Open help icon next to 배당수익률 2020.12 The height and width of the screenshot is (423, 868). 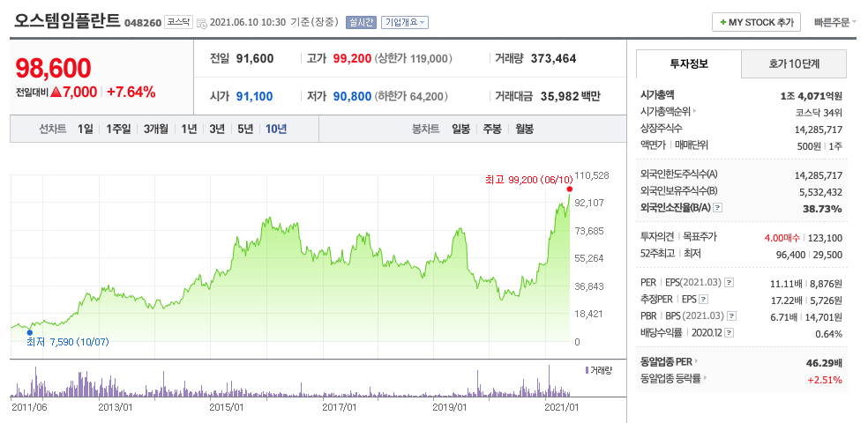(x=729, y=333)
